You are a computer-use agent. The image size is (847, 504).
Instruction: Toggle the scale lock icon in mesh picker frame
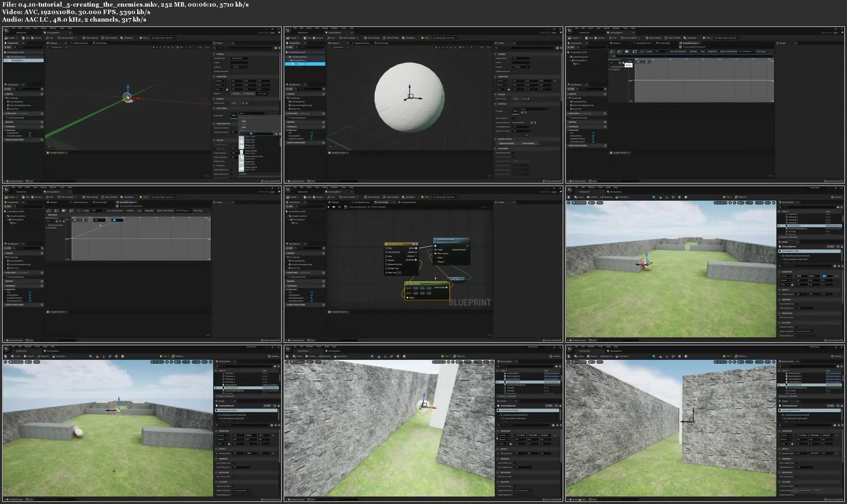click(x=227, y=90)
